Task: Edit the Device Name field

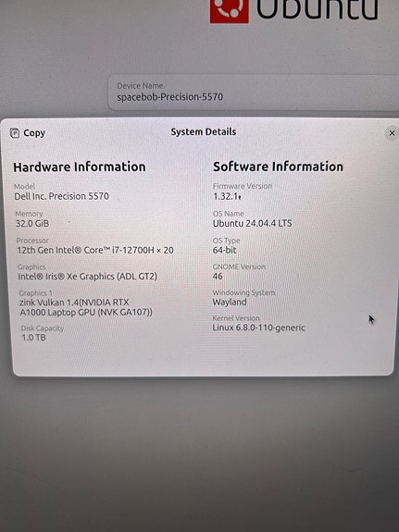Action: (254, 93)
